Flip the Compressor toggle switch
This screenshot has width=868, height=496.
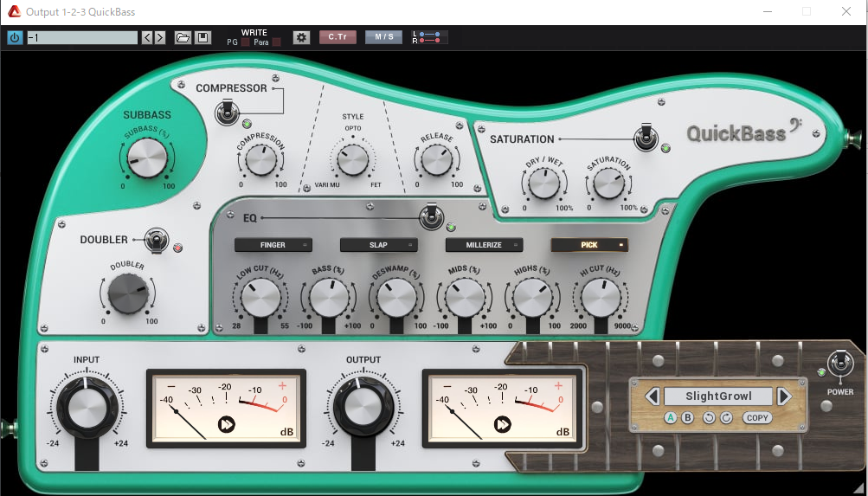(x=227, y=112)
